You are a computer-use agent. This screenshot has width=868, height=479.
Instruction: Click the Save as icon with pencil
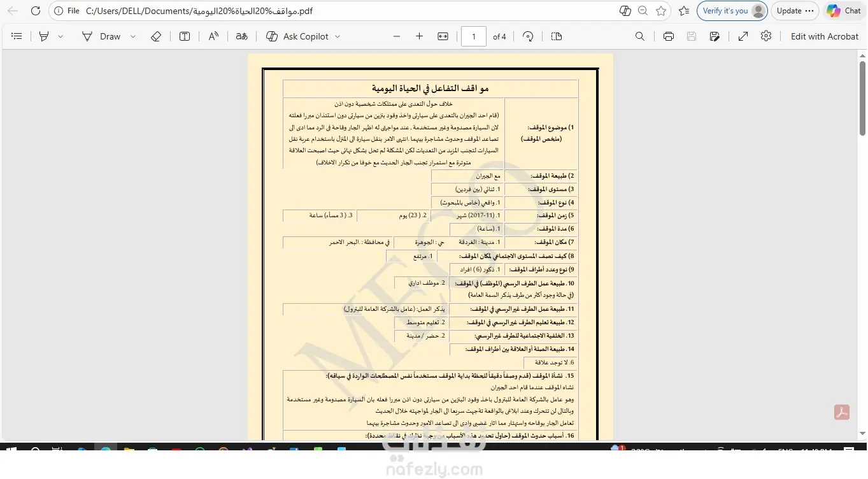coord(715,36)
